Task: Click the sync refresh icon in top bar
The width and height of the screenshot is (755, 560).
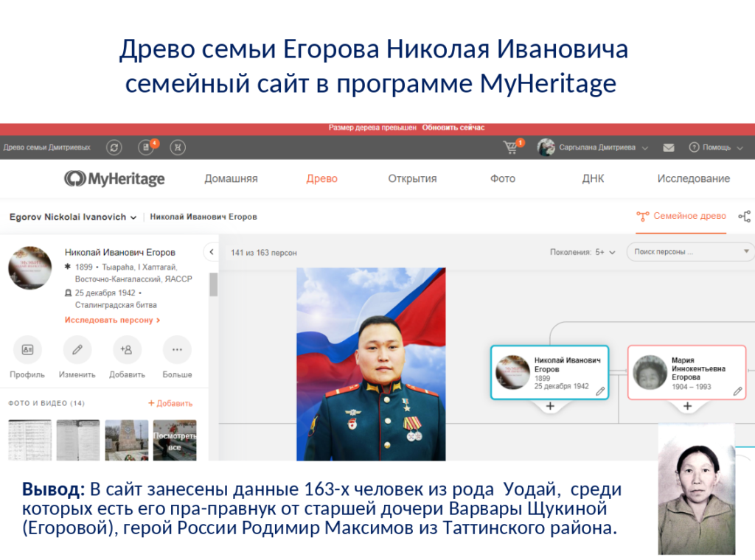Action: 114,147
